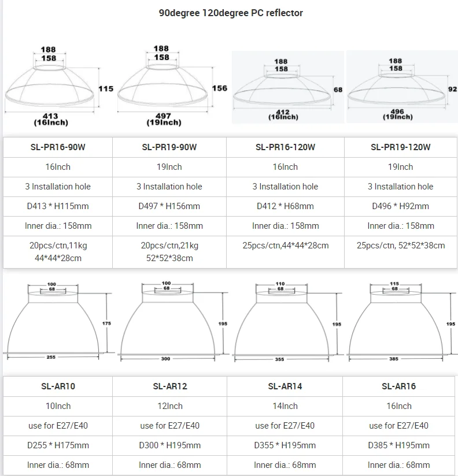Screen dimensions: 458x476
Task: Click the 90degree 120degree PC reflector heading
Action: 231,13
